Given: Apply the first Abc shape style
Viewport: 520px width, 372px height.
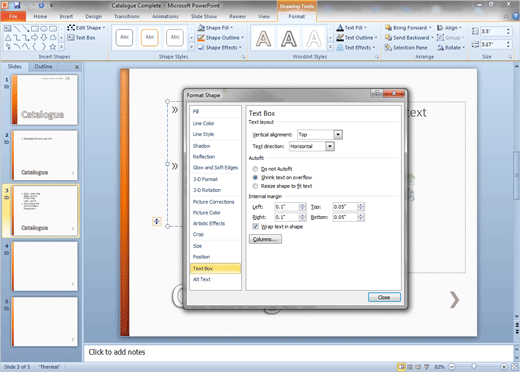Looking at the screenshot, I should (124, 37).
